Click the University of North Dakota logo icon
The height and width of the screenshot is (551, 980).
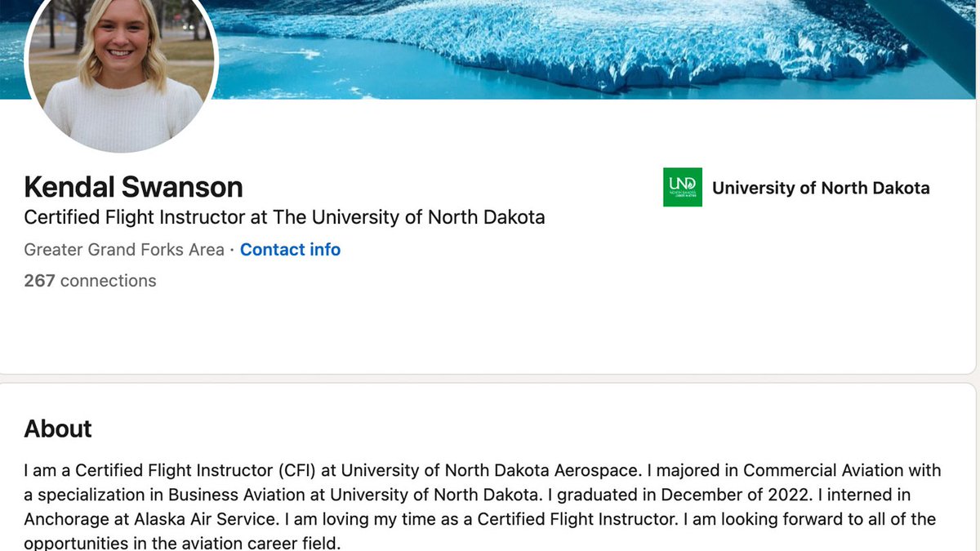pos(682,187)
